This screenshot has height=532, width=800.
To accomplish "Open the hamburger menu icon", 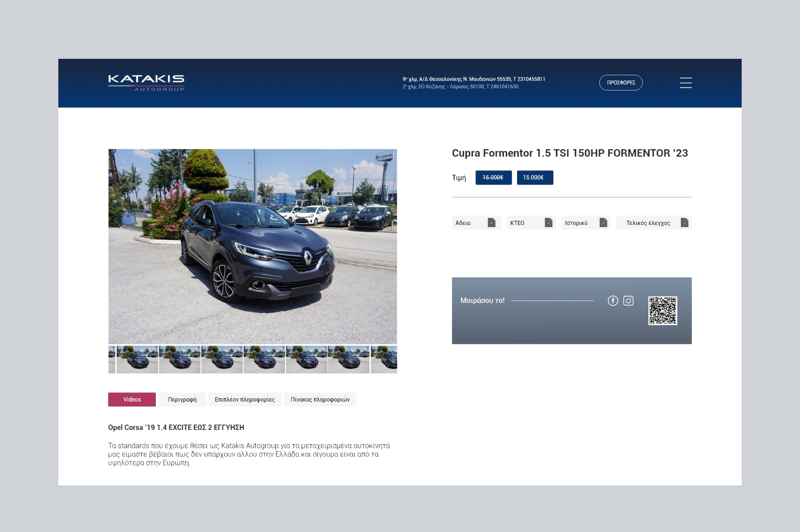I will point(685,82).
